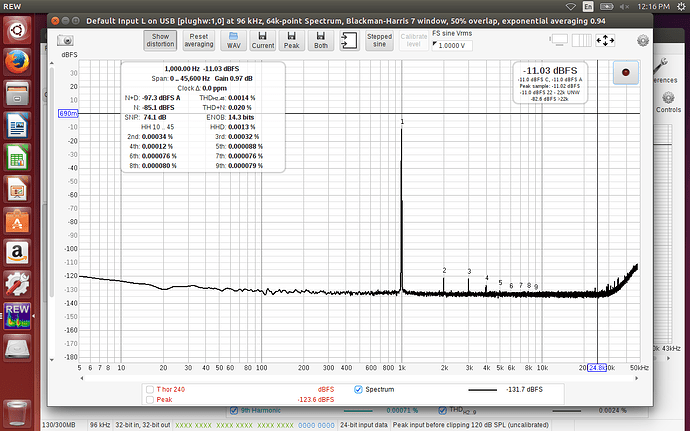Click the -131.7 dBFS Spectrum value
Viewport: 690px width, 431px height.
tap(524, 390)
